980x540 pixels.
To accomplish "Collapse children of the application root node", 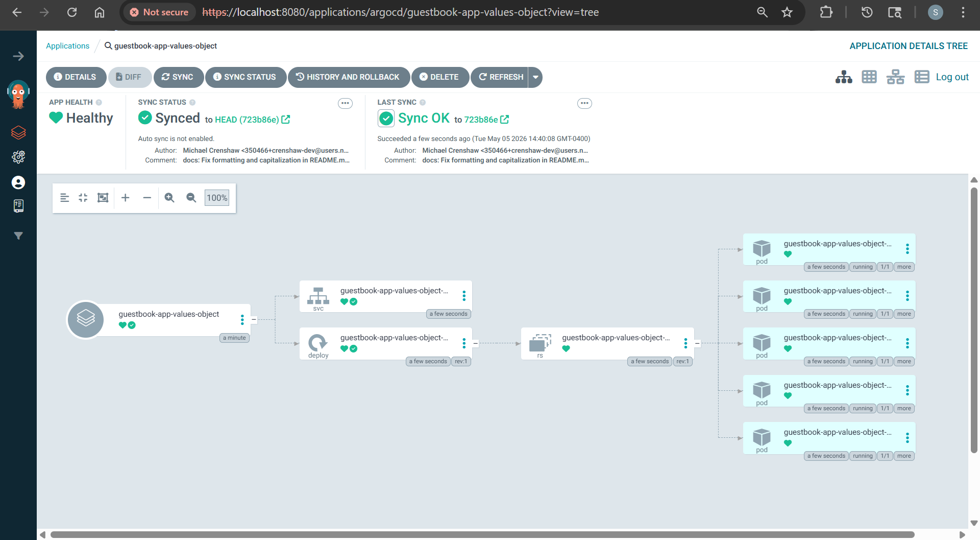I will pos(254,320).
